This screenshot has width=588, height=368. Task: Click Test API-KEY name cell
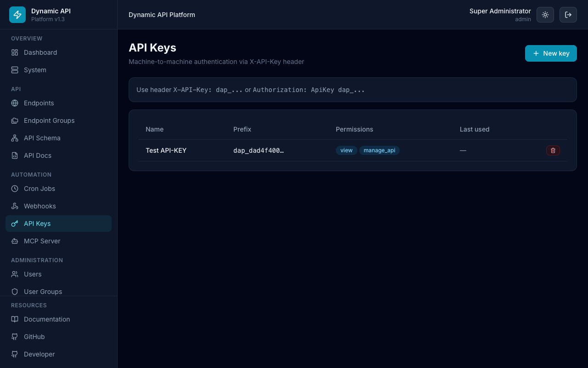[x=166, y=150]
